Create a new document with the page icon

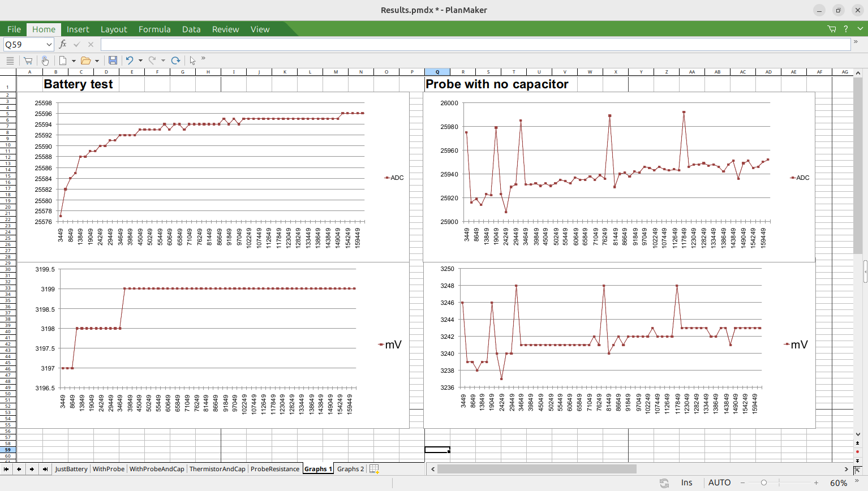pos(63,61)
